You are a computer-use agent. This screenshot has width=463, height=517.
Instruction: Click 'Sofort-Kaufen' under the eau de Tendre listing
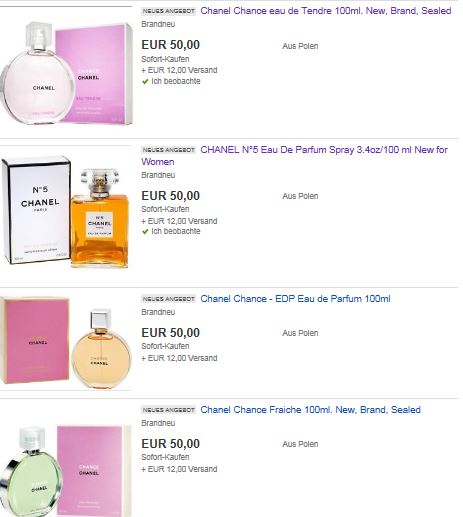pos(165,59)
